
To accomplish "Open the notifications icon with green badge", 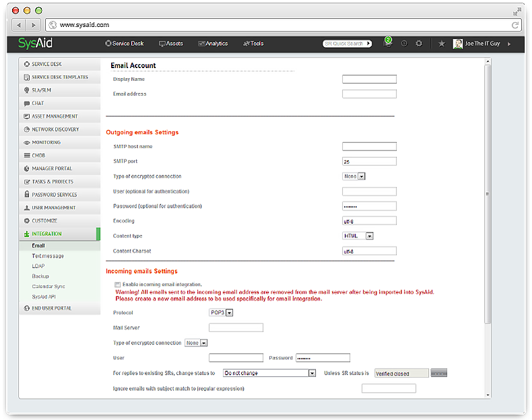I will click(388, 42).
